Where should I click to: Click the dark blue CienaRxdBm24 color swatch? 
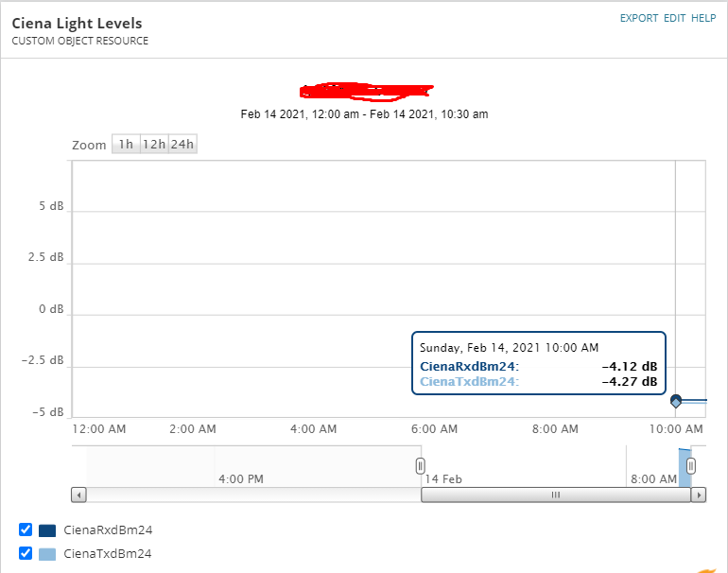47,530
